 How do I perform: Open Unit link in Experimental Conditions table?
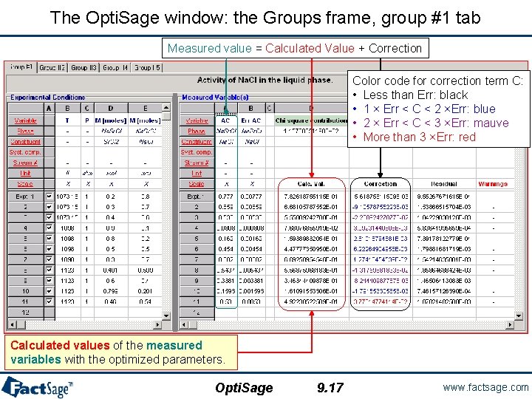(25, 174)
